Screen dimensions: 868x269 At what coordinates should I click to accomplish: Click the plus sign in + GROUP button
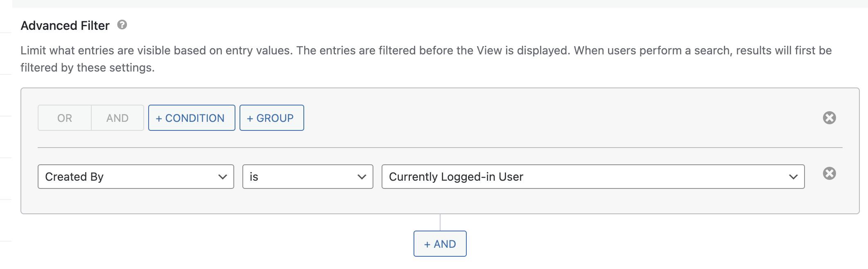click(x=250, y=119)
